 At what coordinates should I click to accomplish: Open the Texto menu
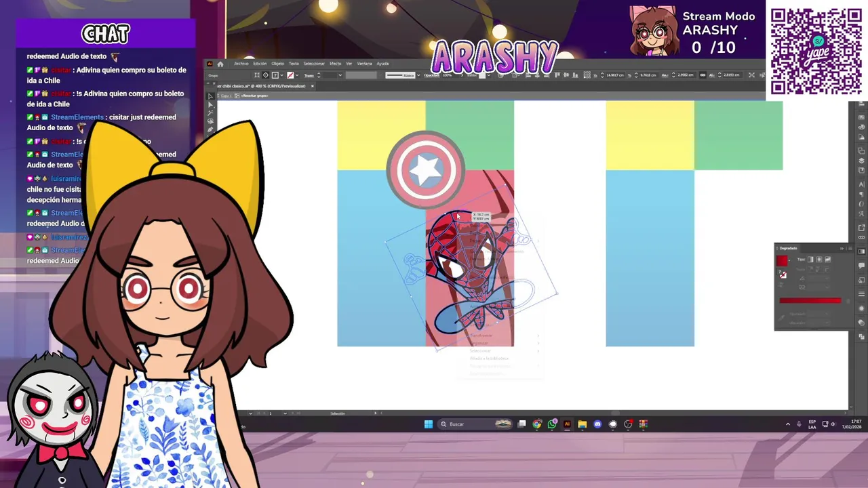(294, 64)
